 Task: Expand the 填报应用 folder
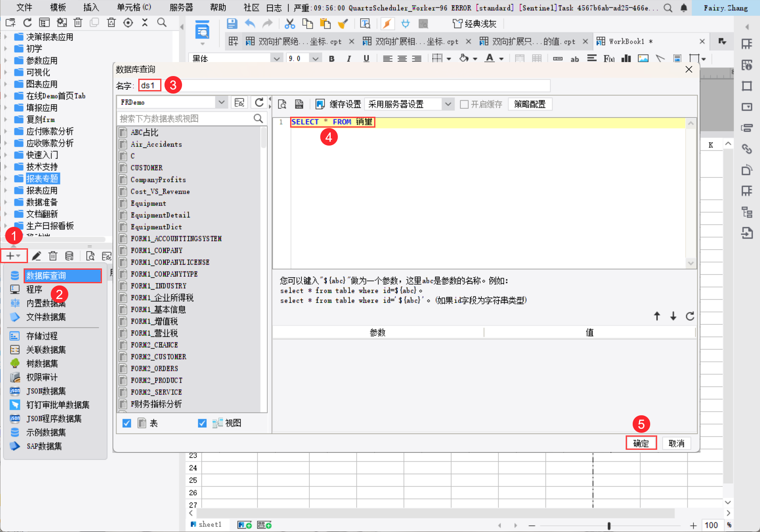(x=6, y=108)
